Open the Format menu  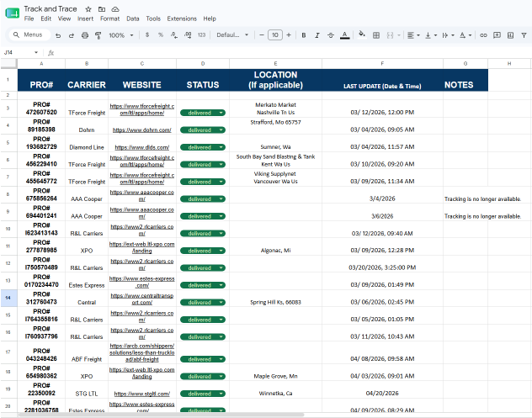coord(110,19)
